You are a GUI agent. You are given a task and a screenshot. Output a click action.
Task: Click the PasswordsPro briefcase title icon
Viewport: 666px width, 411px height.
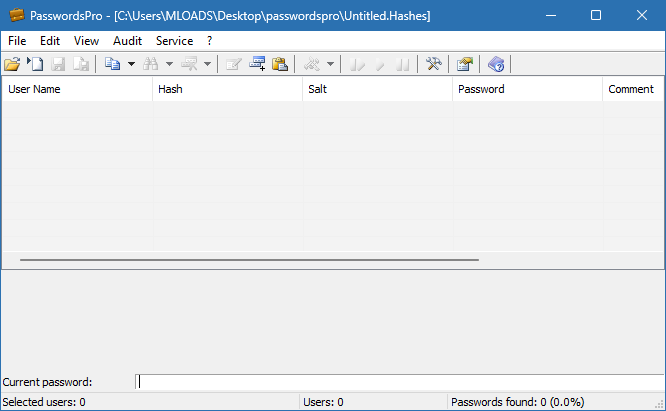click(17, 15)
